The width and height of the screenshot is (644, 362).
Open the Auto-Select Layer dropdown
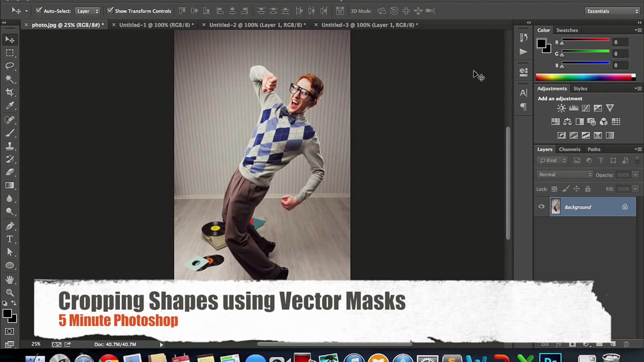(x=87, y=11)
